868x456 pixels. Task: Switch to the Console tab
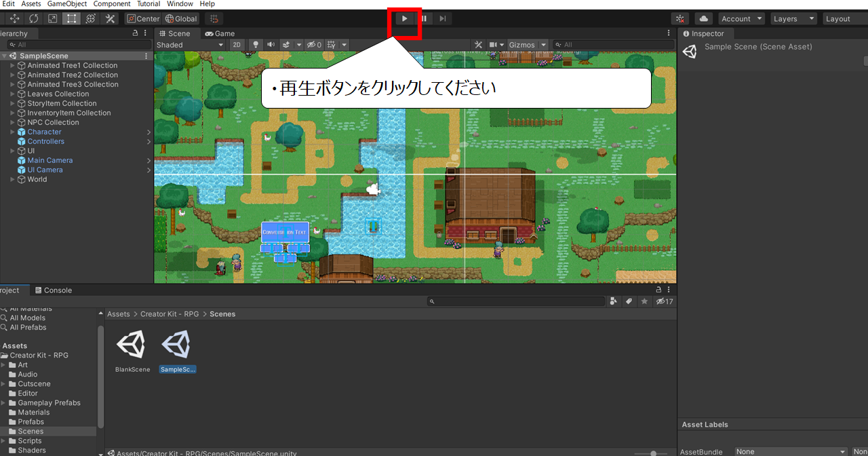tap(54, 290)
